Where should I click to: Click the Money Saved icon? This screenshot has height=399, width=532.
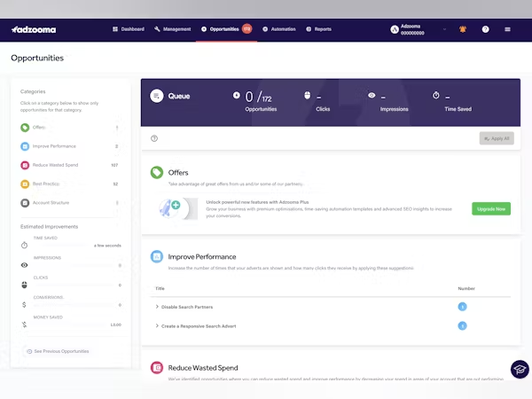[25, 325]
